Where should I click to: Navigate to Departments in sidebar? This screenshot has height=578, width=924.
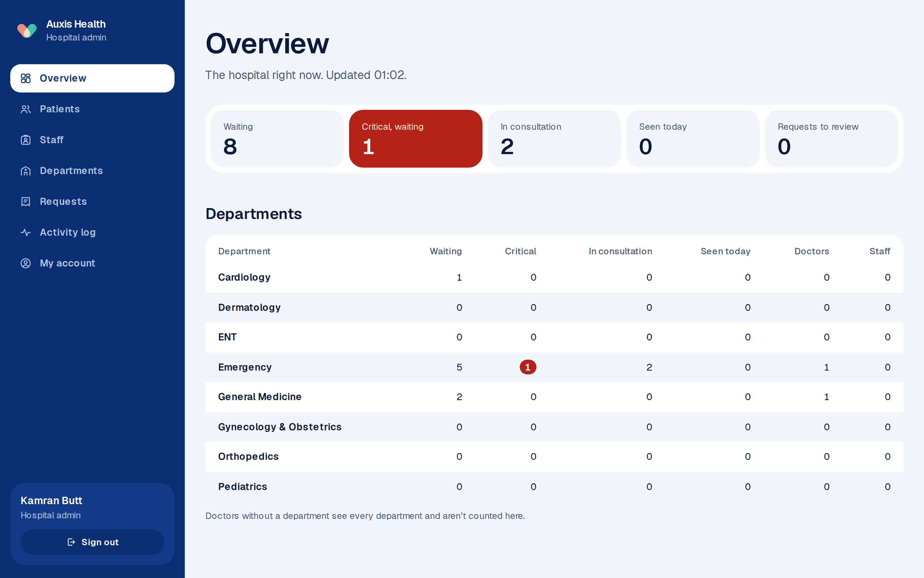coord(92,171)
